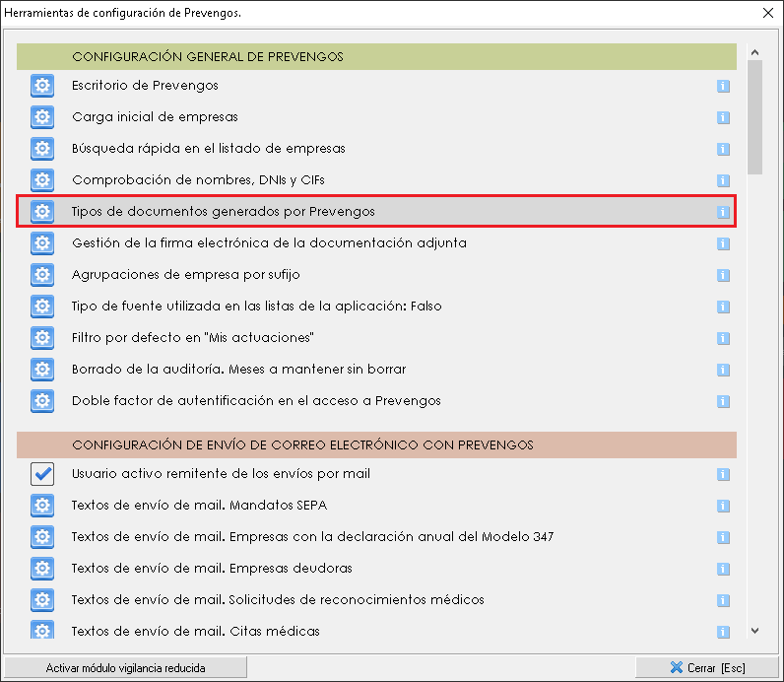This screenshot has width=784, height=682.
Task: Open info icon for Filtro por defecto Mis actuaciones
Action: (x=723, y=338)
